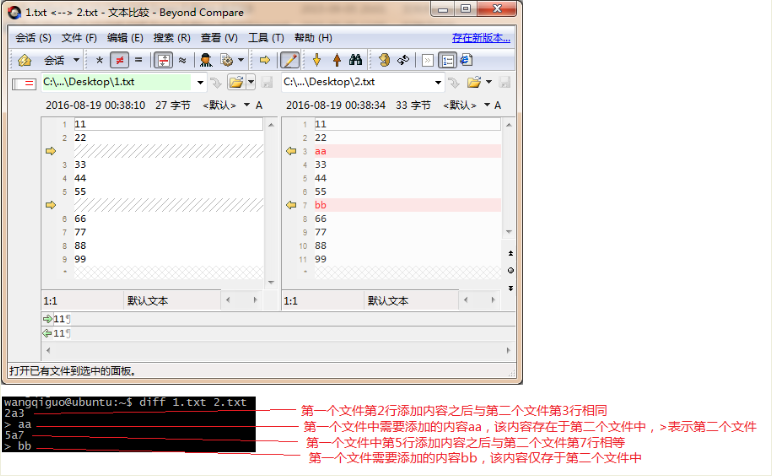Toggle the pencil edit mode button
Image resolution: width=772 pixels, height=476 pixels.
pyautogui.click(x=290, y=61)
